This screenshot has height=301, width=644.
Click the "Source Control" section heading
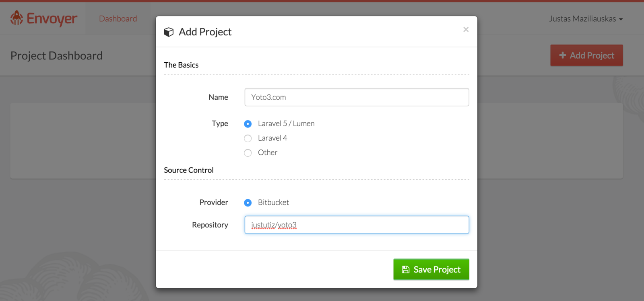[x=189, y=170]
